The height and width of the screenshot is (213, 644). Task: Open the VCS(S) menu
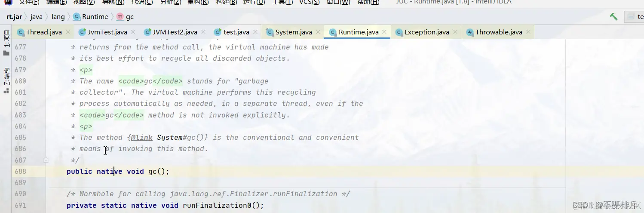[x=310, y=2]
